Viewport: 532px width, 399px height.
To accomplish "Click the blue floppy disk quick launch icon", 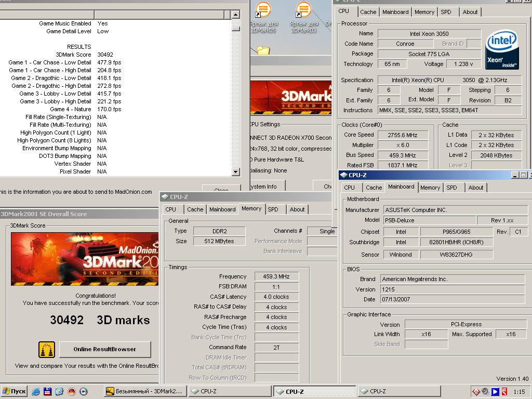I will click(x=47, y=392).
